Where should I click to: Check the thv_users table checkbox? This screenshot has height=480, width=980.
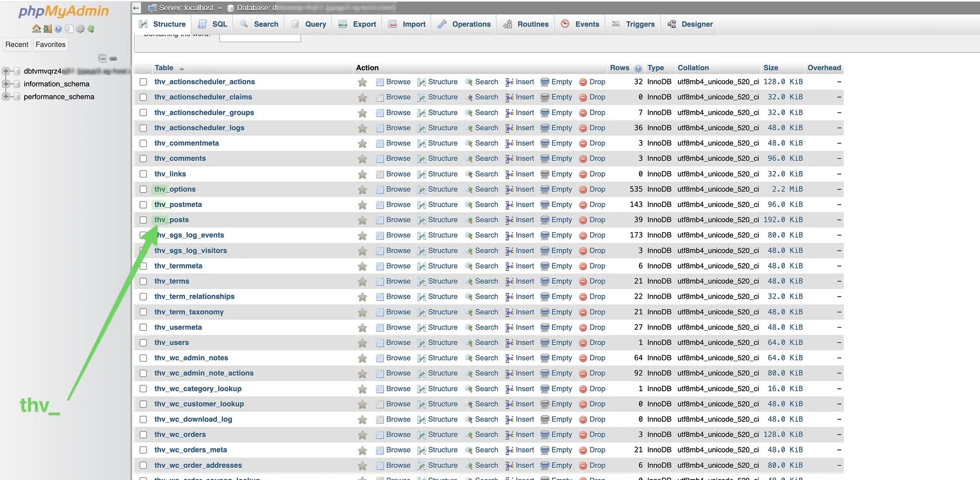point(143,343)
